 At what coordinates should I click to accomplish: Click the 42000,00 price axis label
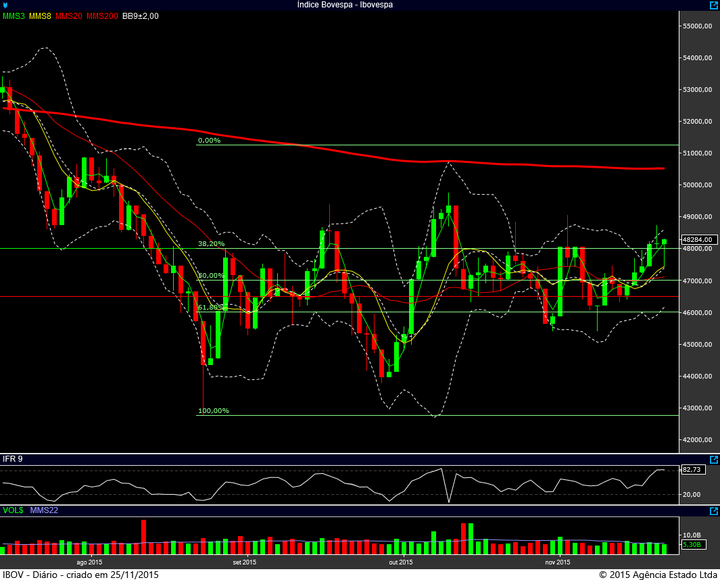[698, 439]
